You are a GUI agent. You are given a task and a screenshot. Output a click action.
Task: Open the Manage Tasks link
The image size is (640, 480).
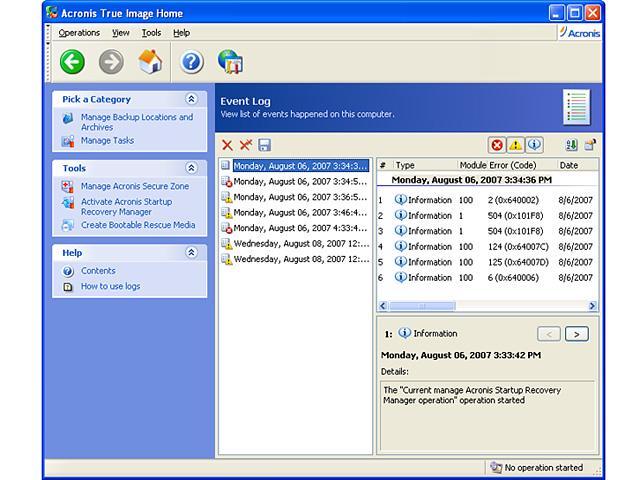tap(107, 140)
